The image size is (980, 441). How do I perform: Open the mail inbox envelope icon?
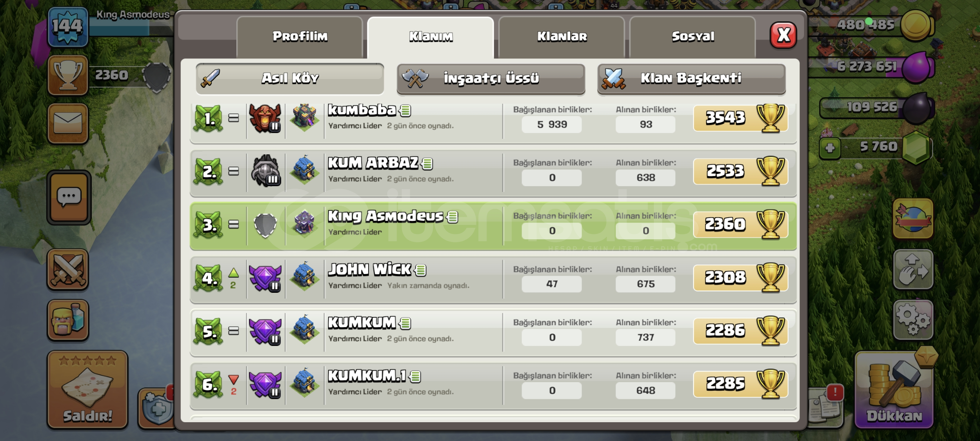68,123
